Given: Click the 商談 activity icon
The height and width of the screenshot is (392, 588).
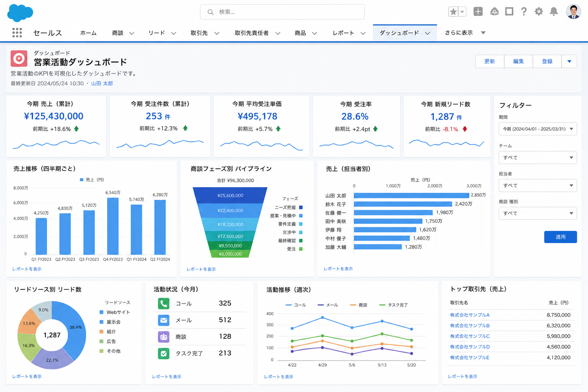Looking at the screenshot, I should [x=163, y=337].
